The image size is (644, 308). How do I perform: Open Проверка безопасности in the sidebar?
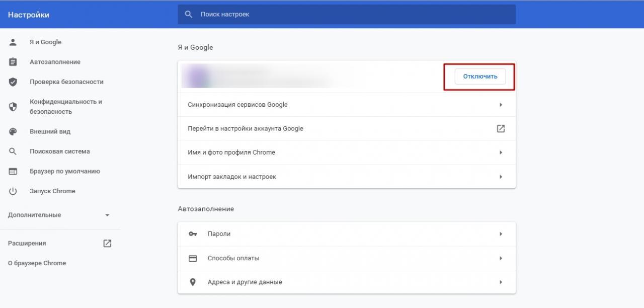coord(66,82)
